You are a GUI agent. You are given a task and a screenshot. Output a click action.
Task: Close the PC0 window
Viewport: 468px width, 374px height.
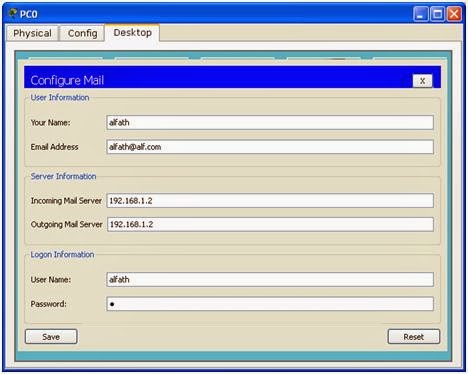(x=454, y=14)
